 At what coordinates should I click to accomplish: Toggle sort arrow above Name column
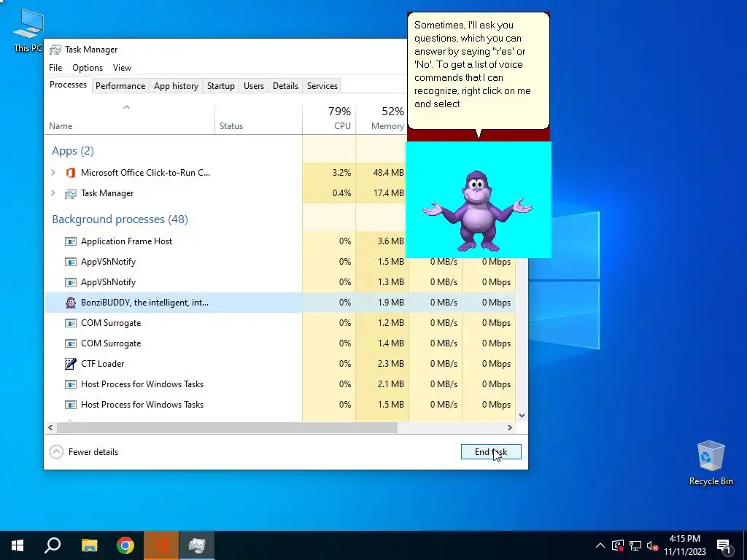[126, 108]
